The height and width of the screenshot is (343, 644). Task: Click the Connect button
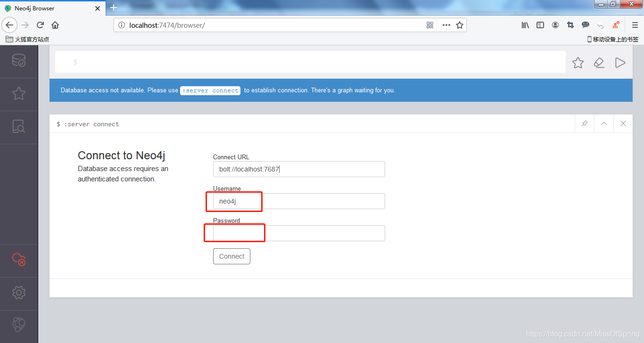click(231, 256)
